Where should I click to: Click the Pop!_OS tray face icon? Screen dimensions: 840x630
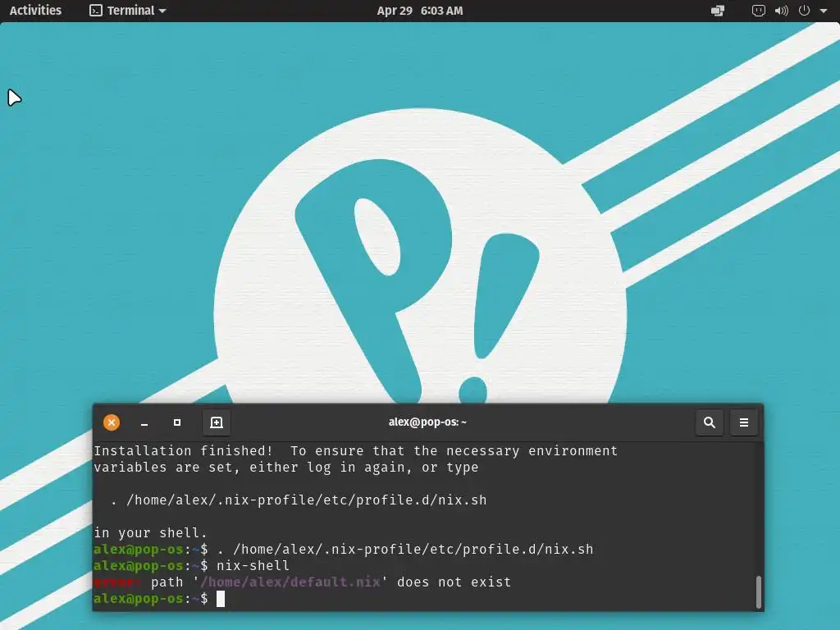[x=758, y=10]
